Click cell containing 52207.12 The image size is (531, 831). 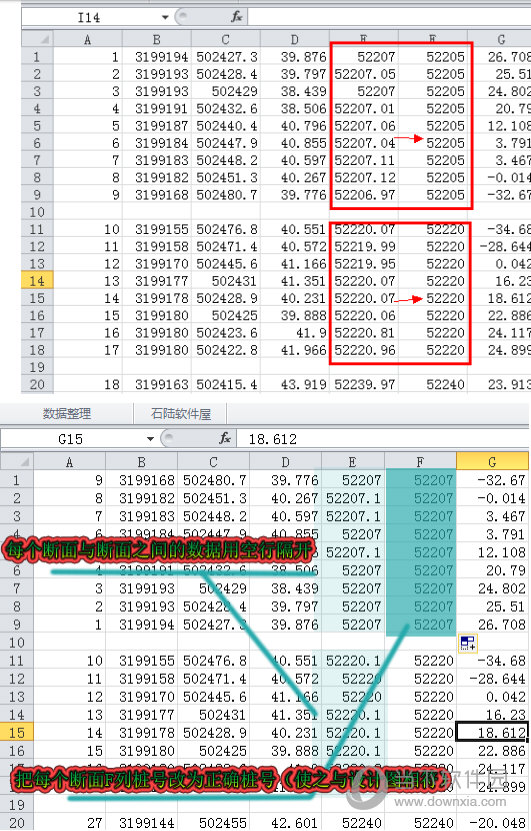point(365,178)
